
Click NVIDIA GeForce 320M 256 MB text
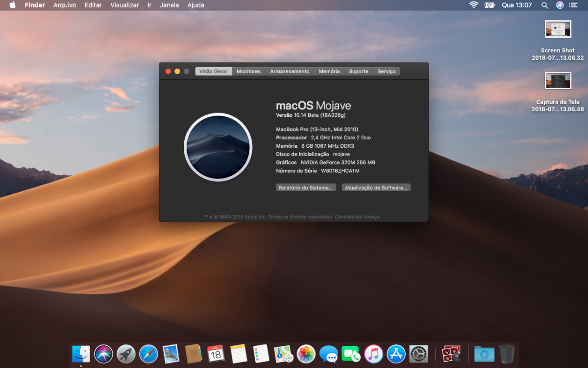pyautogui.click(x=338, y=162)
